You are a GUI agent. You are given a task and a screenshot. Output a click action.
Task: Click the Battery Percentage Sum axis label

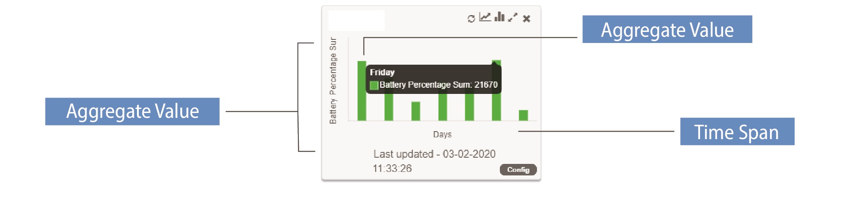pos(333,80)
